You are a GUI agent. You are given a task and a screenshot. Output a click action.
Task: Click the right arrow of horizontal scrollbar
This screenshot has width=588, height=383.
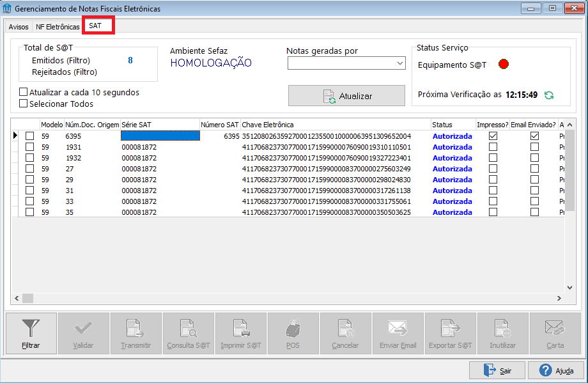[x=559, y=298]
